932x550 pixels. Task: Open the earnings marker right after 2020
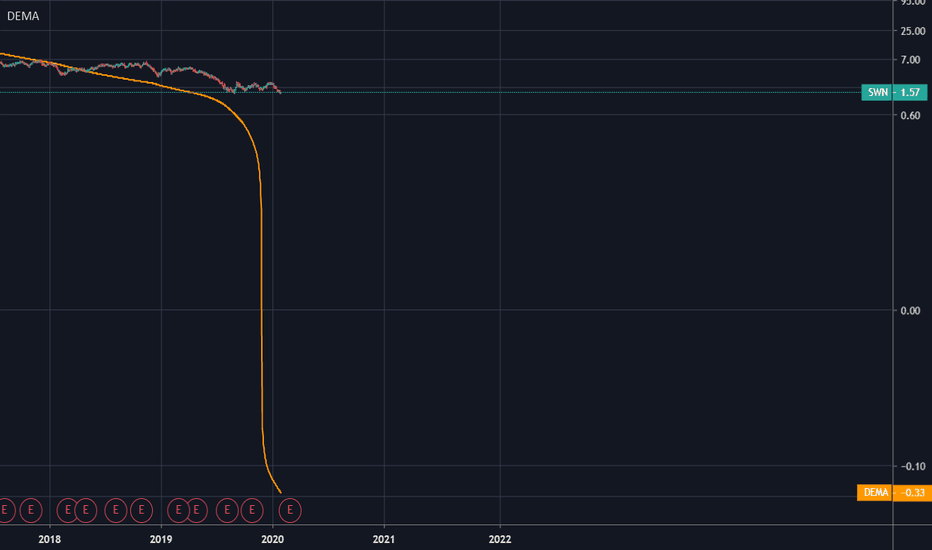pyautogui.click(x=290, y=510)
